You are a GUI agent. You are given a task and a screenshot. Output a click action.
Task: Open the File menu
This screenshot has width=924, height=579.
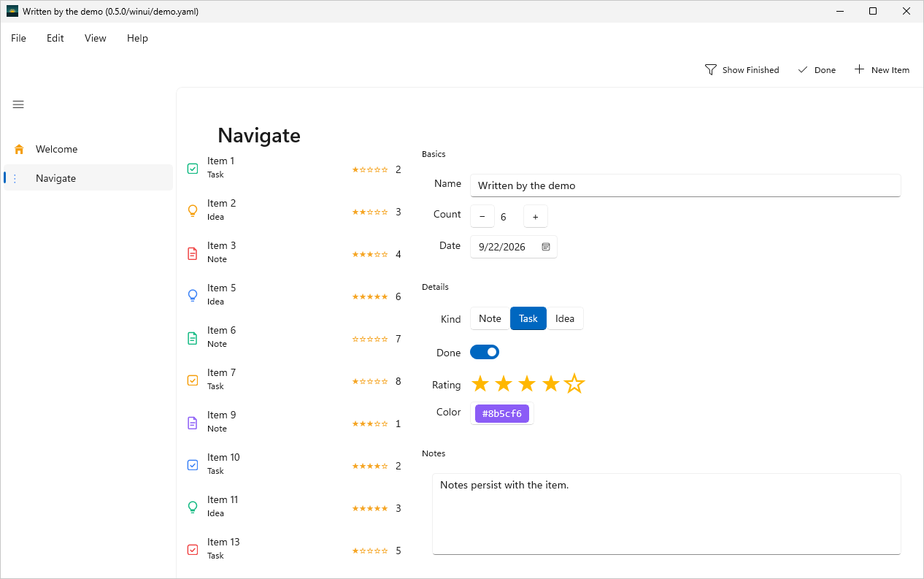point(18,38)
